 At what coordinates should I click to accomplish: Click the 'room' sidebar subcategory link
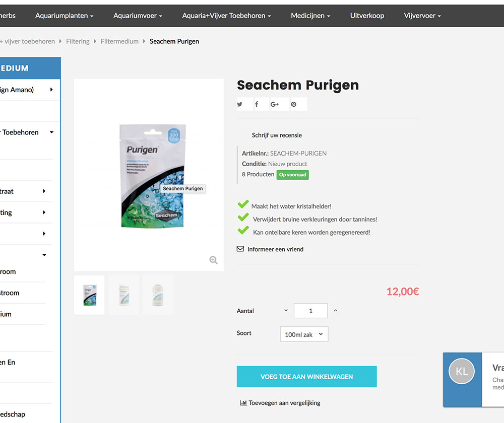point(8,272)
